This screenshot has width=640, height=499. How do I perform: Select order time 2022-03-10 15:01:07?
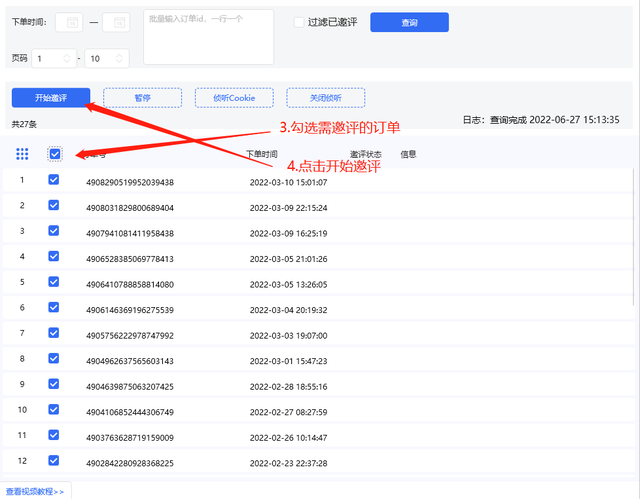click(x=289, y=182)
